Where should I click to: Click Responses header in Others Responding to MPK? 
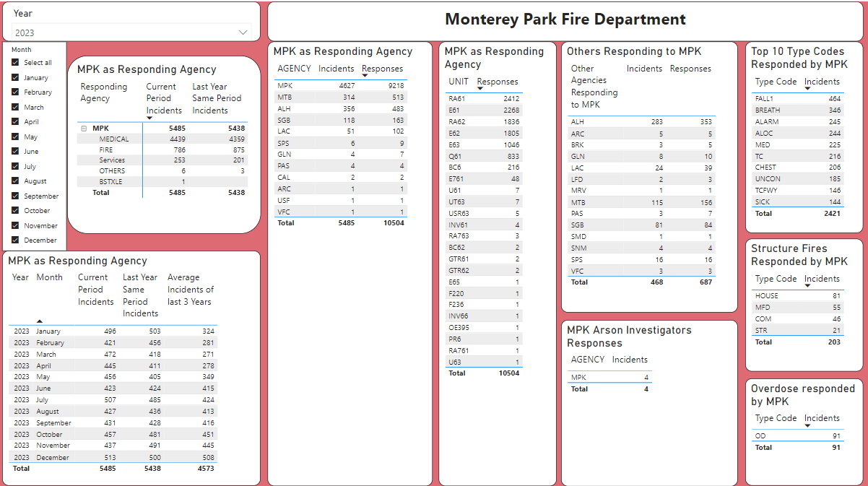pos(690,69)
